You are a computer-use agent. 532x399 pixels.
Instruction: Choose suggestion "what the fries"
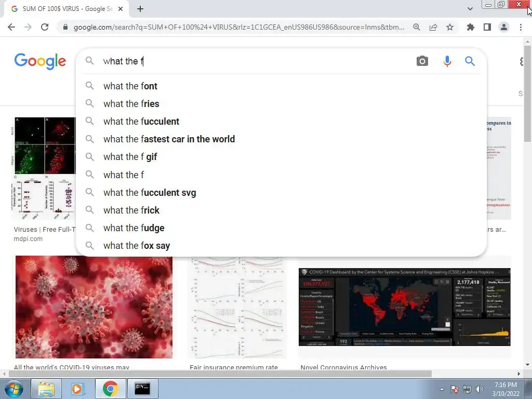(281, 104)
